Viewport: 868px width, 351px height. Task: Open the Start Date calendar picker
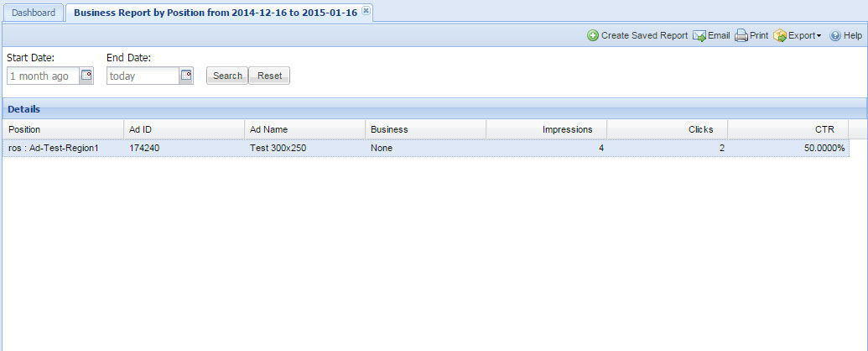tap(86, 76)
